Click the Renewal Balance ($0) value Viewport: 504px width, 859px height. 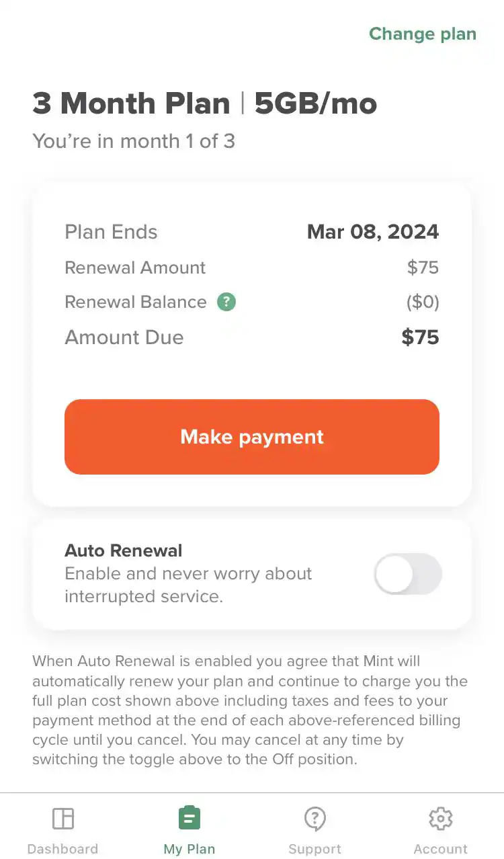422,302
